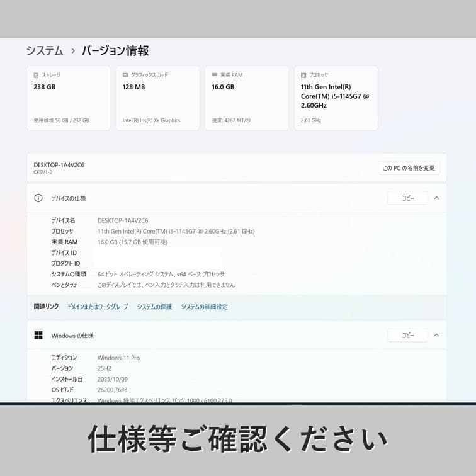Open the システムの保護 link

pos(154,307)
